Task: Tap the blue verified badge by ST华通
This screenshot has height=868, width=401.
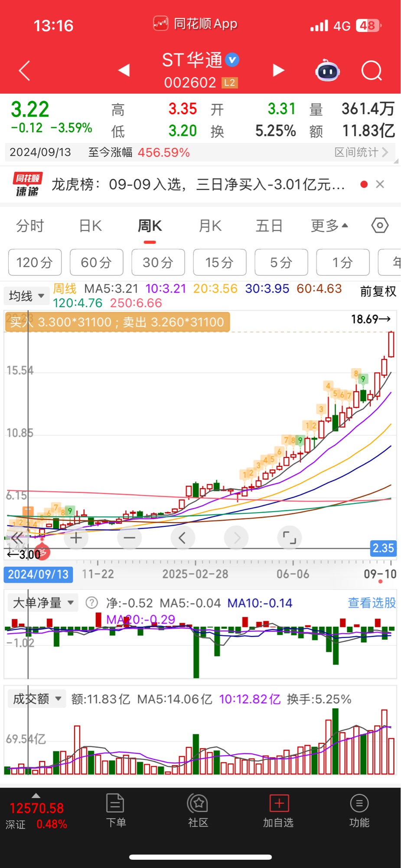Action: click(x=233, y=60)
